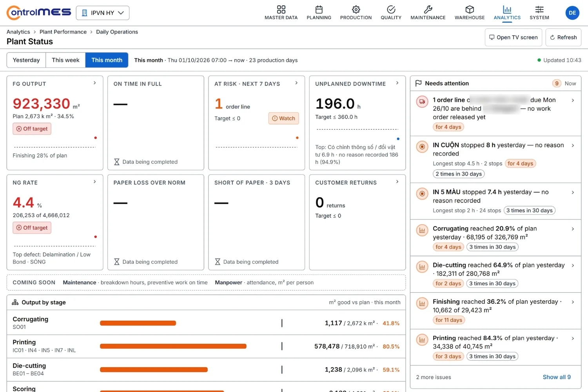Image resolution: width=588 pixels, height=392 pixels.
Task: Click truck icon on order line alert
Action: (422, 102)
